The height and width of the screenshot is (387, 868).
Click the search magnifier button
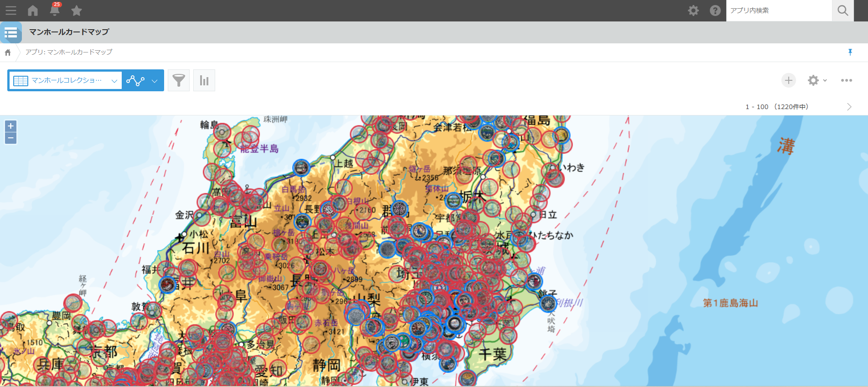842,10
